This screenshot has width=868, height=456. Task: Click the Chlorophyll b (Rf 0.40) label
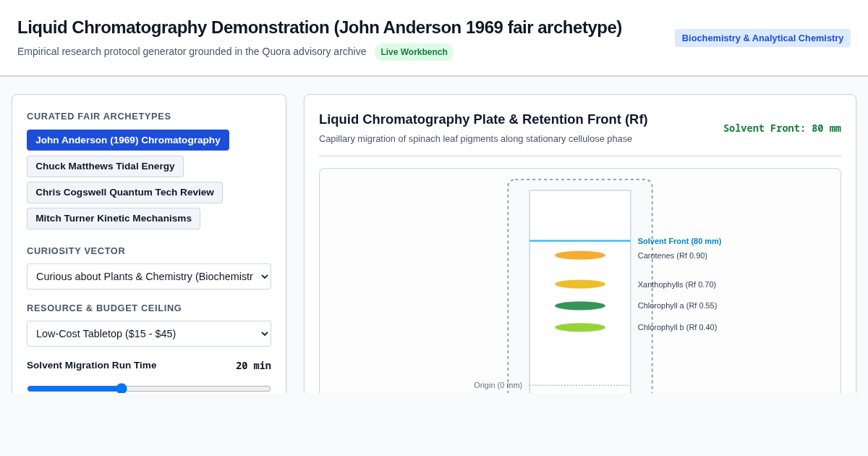click(x=677, y=327)
